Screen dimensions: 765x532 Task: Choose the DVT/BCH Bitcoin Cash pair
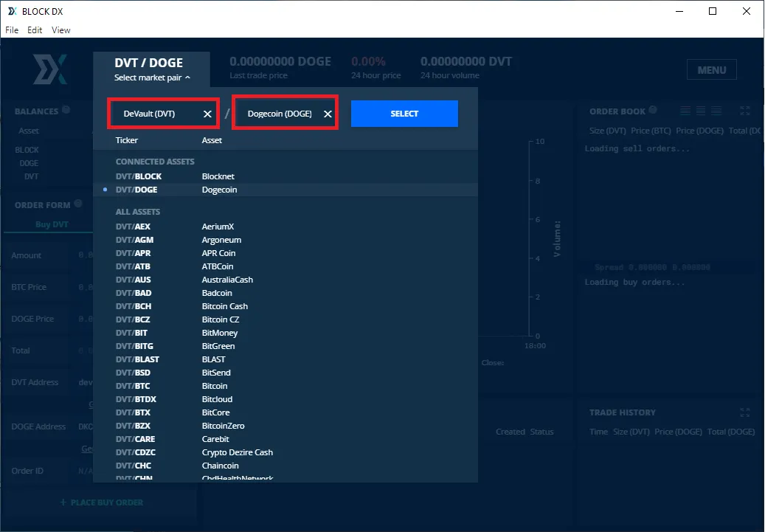pos(285,306)
